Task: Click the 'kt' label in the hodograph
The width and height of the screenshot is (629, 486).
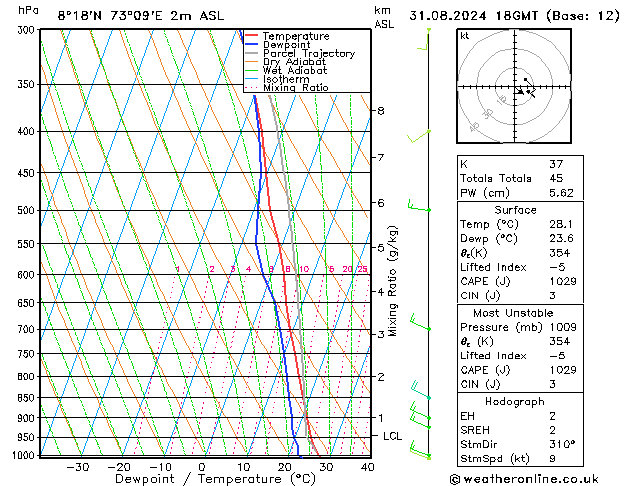Action: (x=465, y=36)
